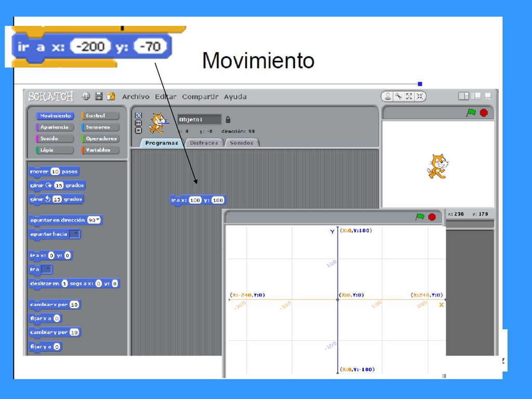Click x value in palette 'ir a x: 0' block
Image resolution: width=532 pixels, height=399 pixels.
coord(51,256)
